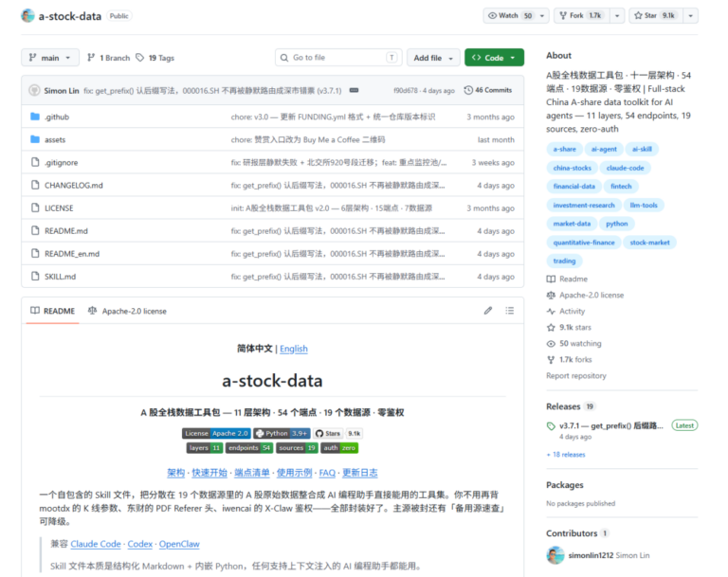Viewport: 728px width, 577px height.
Task: Edit README with the pencil icon
Action: [x=488, y=311]
